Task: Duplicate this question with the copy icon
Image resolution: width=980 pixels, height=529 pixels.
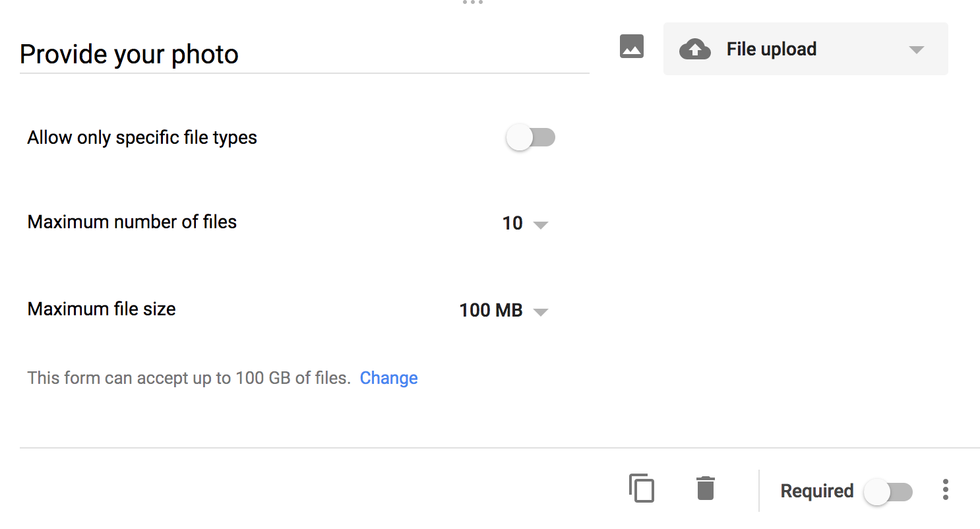Action: 642,489
